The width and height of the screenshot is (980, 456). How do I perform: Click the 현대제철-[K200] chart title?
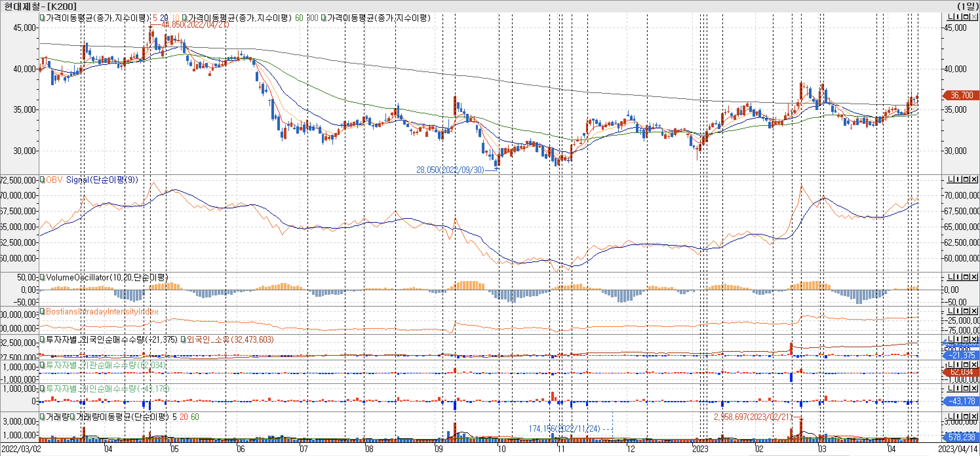tap(40, 6)
